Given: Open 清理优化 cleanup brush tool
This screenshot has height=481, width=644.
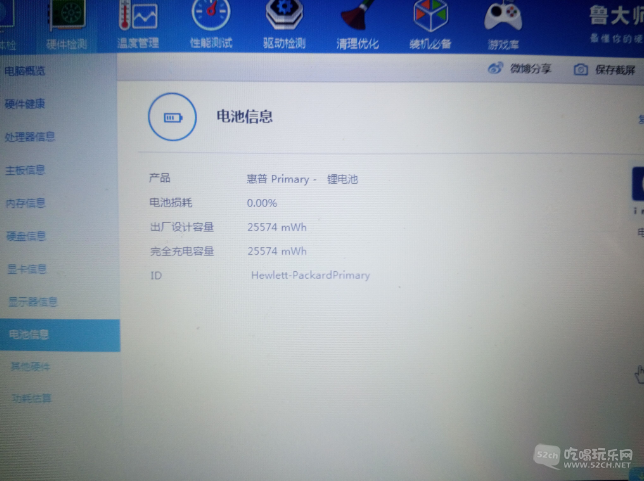Looking at the screenshot, I should tap(357, 25).
